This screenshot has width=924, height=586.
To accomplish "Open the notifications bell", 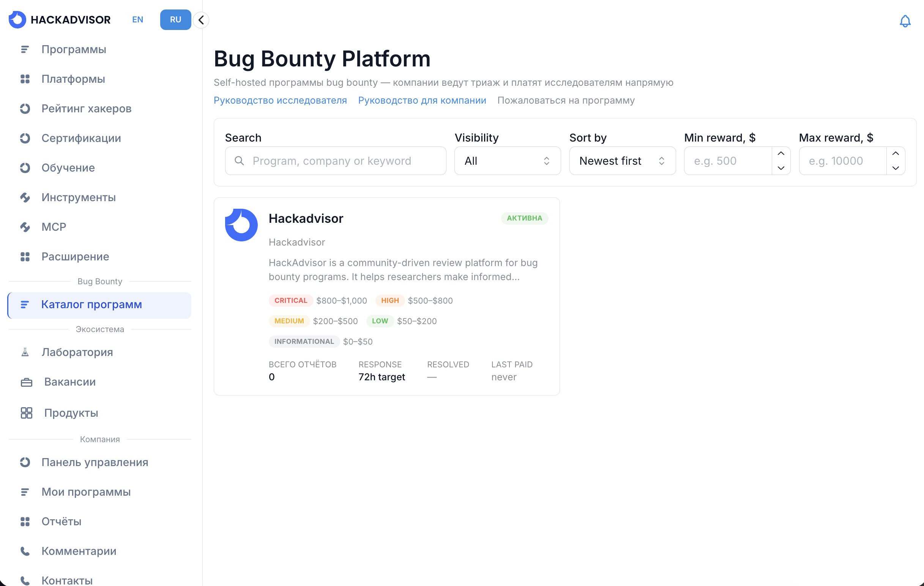I will tap(905, 21).
